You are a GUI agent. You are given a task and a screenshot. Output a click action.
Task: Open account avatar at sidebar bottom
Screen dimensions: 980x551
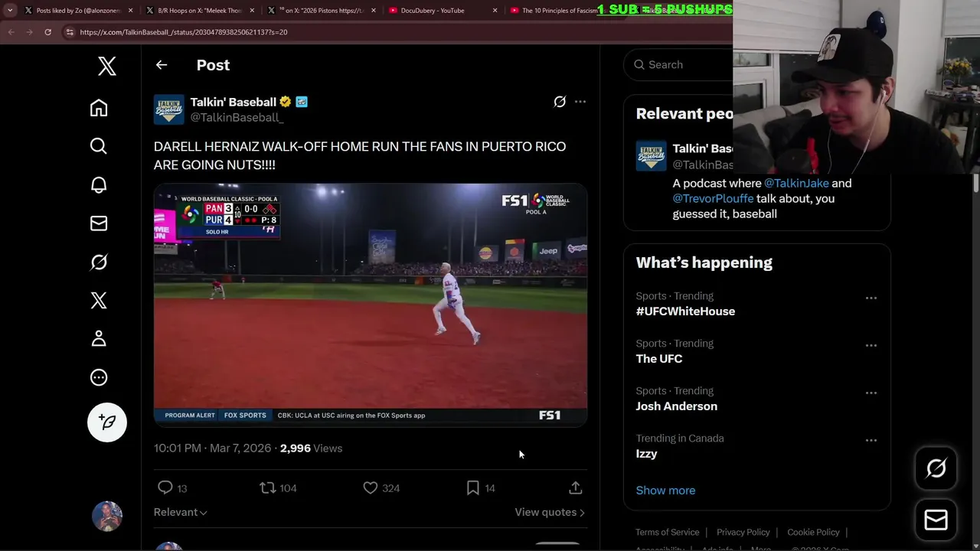[x=107, y=517]
